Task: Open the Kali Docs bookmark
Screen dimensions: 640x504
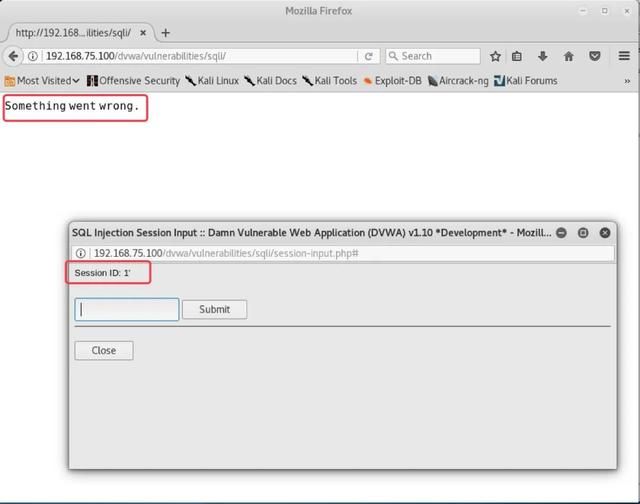Action: tap(269, 81)
